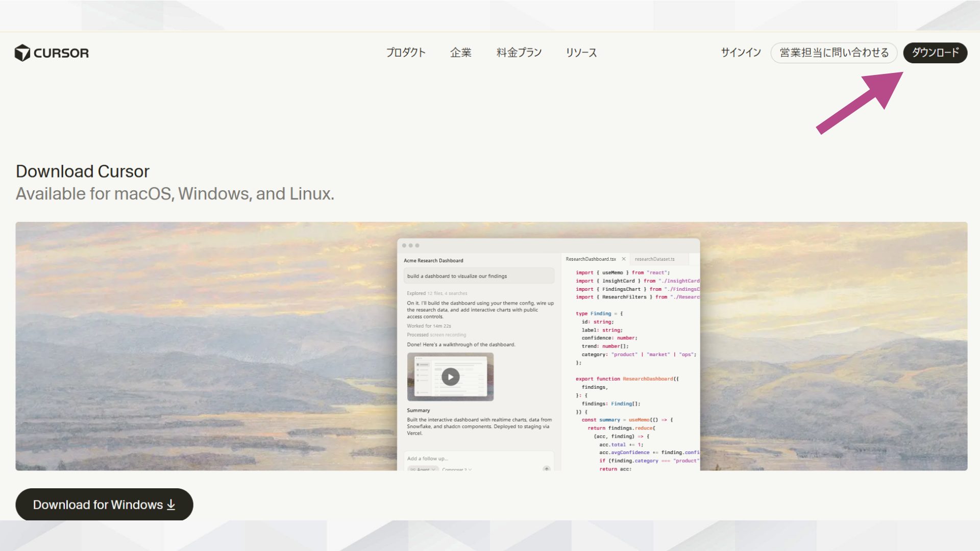Click 'Available for macOS, Windows, and Linux.' text
This screenshot has height=551, width=980.
175,194
